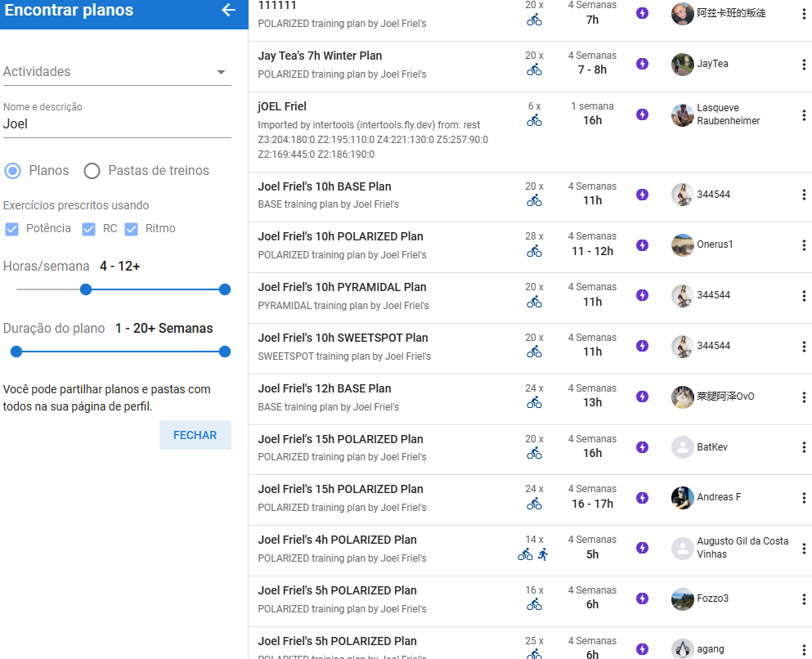Click Lasqueve Raubenheimer's avatar

[x=683, y=115]
